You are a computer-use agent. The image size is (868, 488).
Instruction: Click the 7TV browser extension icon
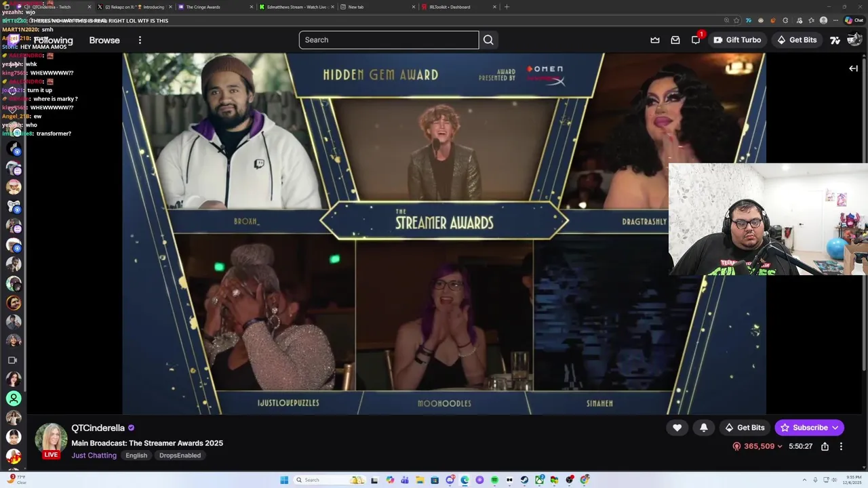tap(749, 20)
